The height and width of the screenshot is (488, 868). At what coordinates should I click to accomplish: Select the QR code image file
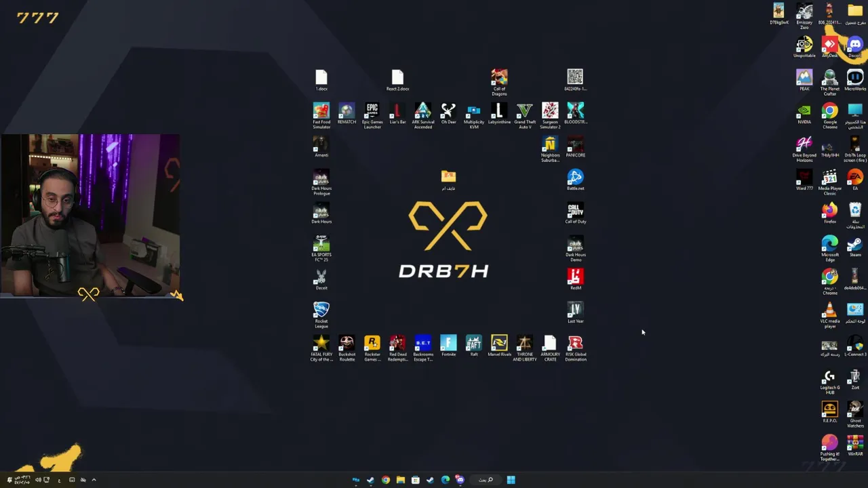pos(575,80)
